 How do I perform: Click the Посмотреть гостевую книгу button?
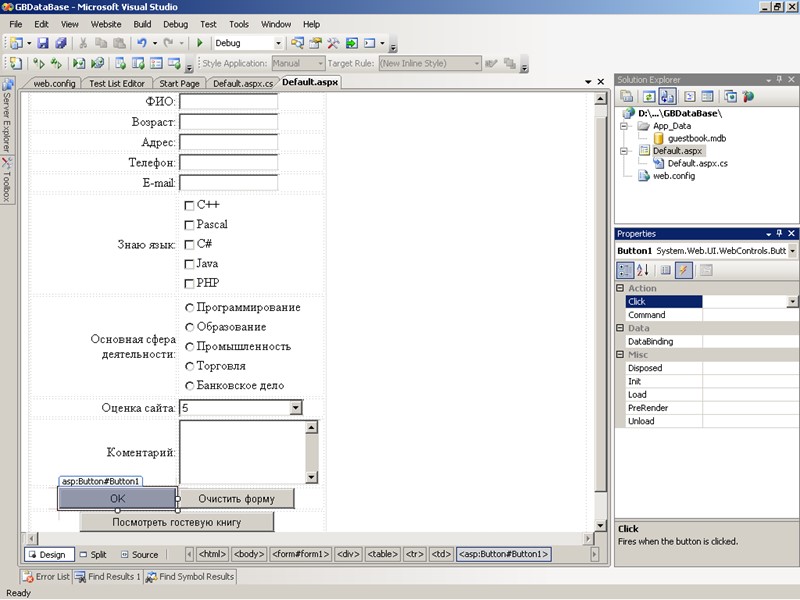tap(176, 522)
